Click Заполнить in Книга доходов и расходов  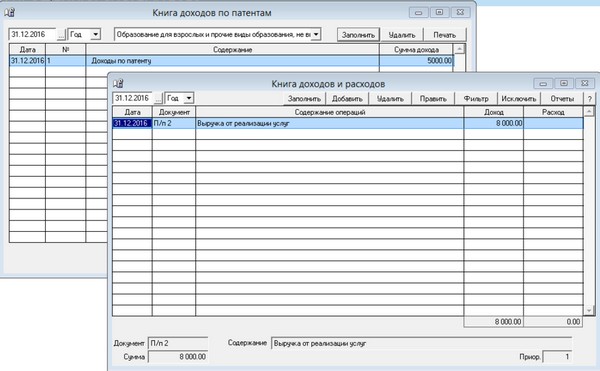pos(304,99)
